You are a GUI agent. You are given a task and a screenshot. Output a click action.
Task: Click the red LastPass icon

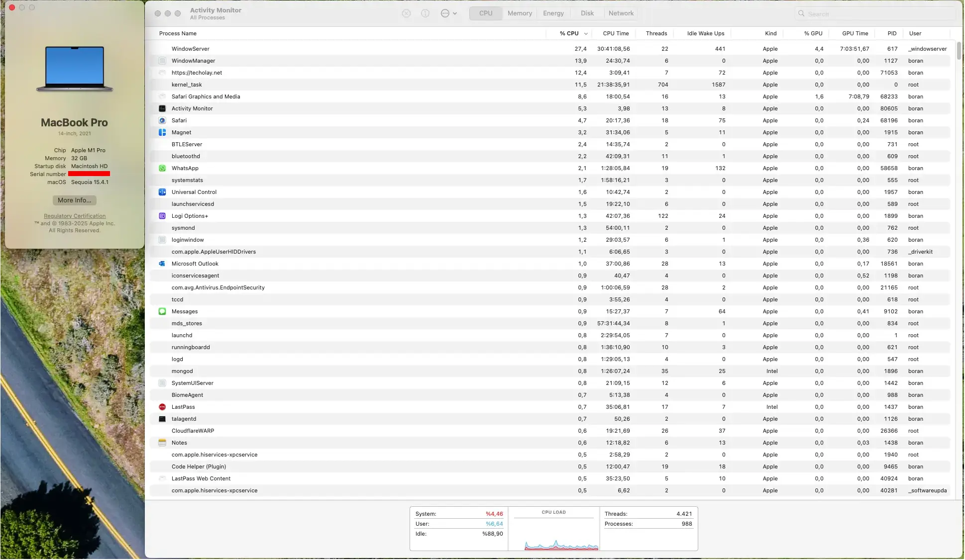coord(162,407)
